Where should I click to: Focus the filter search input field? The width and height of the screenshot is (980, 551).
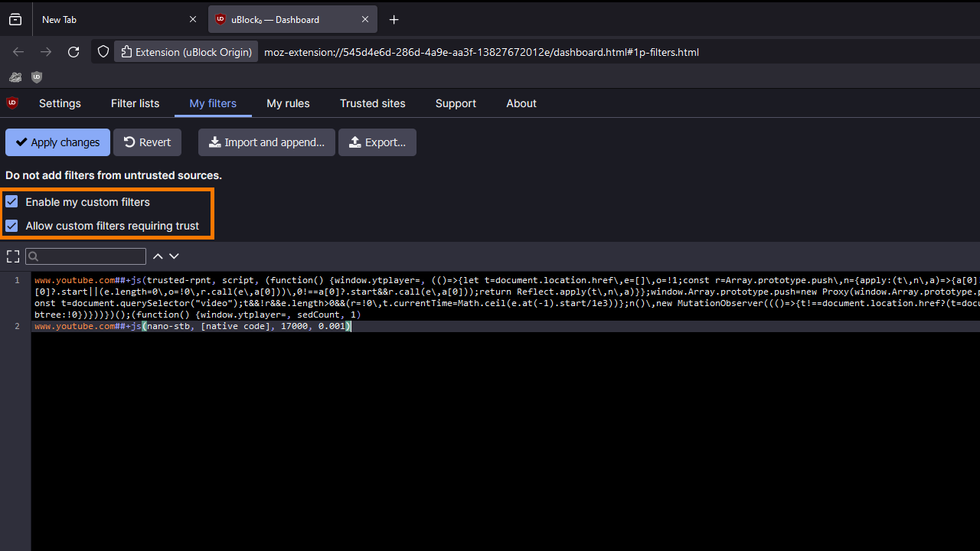pyautogui.click(x=86, y=256)
